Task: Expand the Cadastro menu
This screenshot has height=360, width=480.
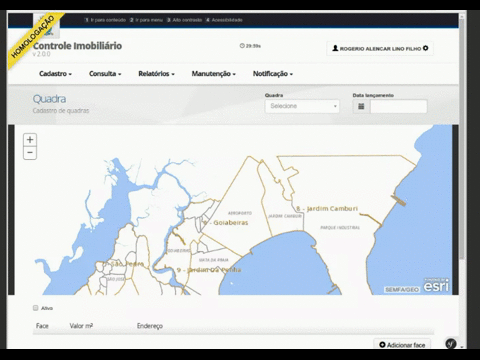Action: coord(55,74)
